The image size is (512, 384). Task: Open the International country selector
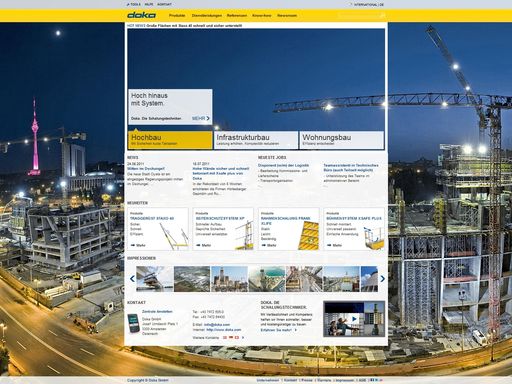(368, 5)
